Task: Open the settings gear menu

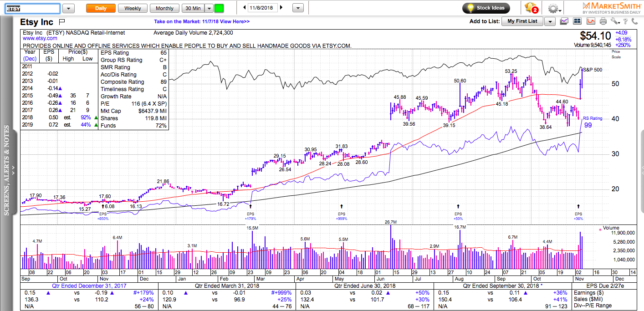Action: (x=554, y=8)
